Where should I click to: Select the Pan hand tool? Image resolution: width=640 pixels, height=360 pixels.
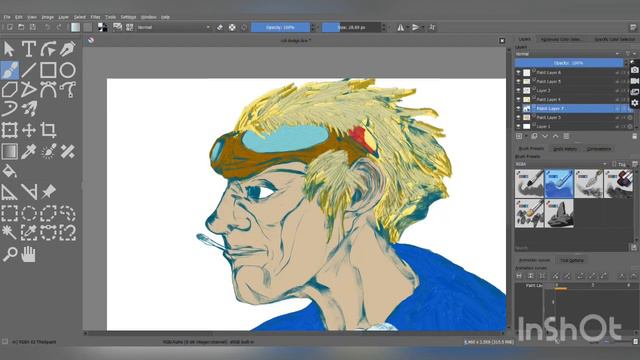click(29, 254)
